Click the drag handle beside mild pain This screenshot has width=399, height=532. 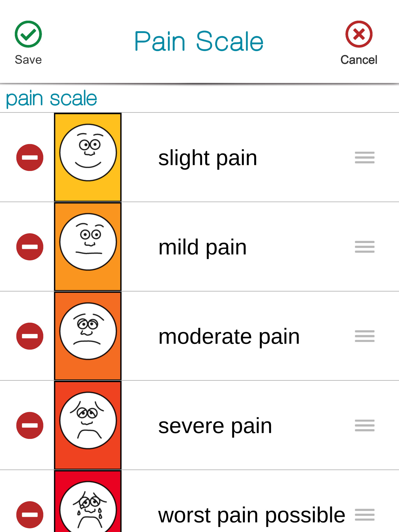(x=365, y=246)
